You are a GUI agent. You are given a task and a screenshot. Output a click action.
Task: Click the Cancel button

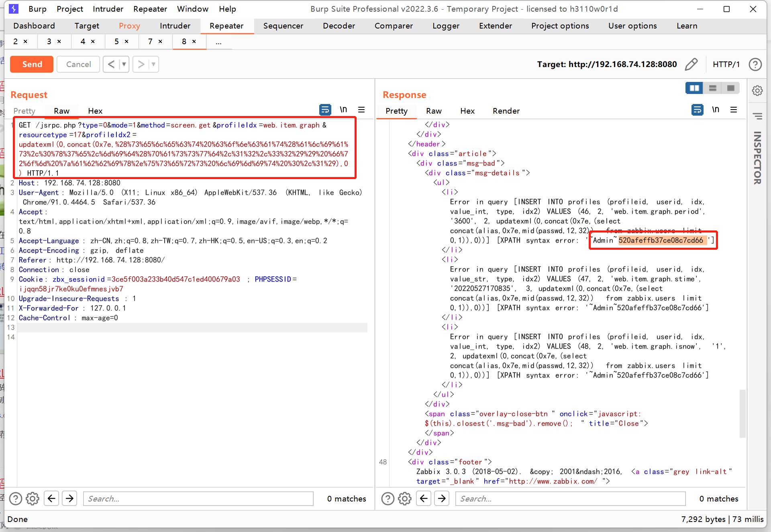(78, 64)
